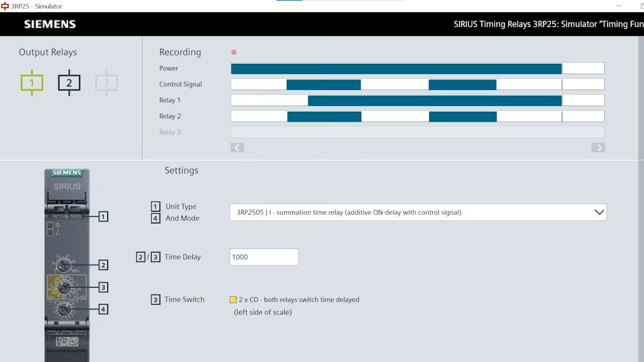Select output relay 1 symbol

[x=32, y=82]
